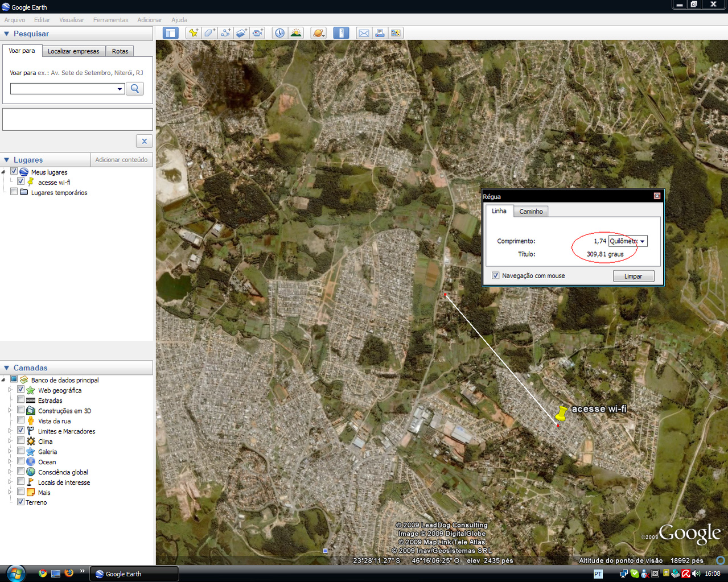Open the Voar para search history dropdown

point(120,89)
